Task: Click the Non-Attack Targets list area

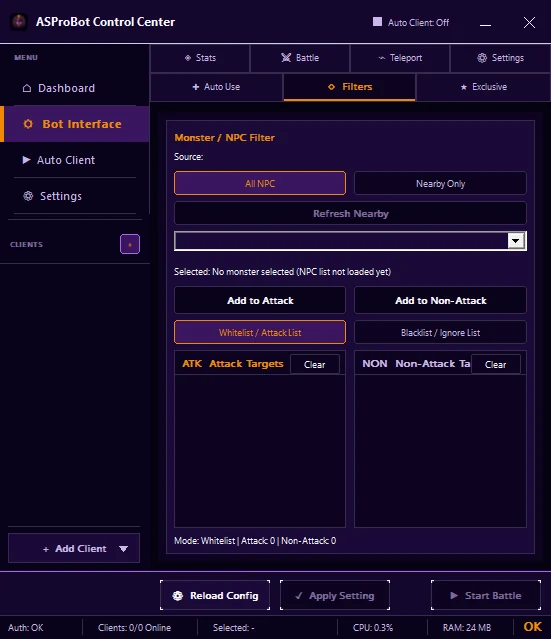Action: coord(440,451)
